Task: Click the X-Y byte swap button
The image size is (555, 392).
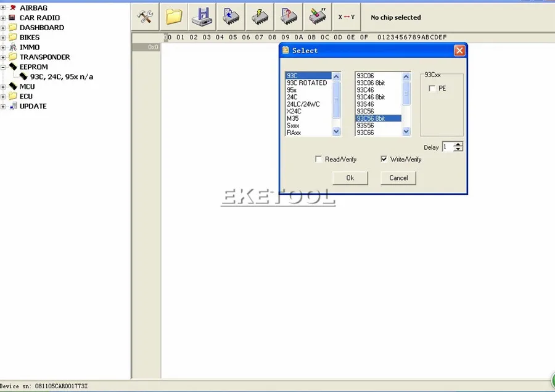Action: point(346,17)
